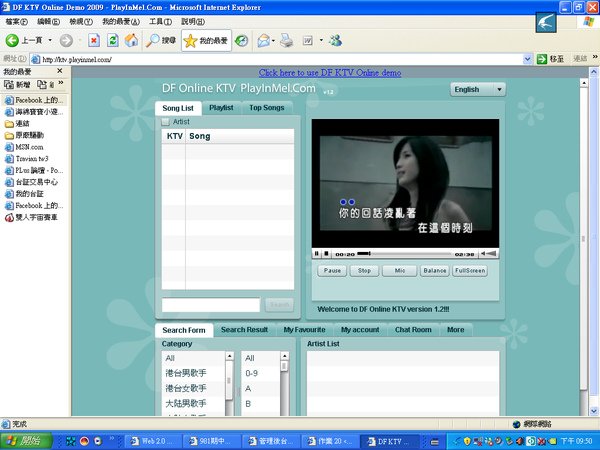Open the Mail icon dropdown arrow
The width and height of the screenshot is (600, 450).
pos(273,41)
